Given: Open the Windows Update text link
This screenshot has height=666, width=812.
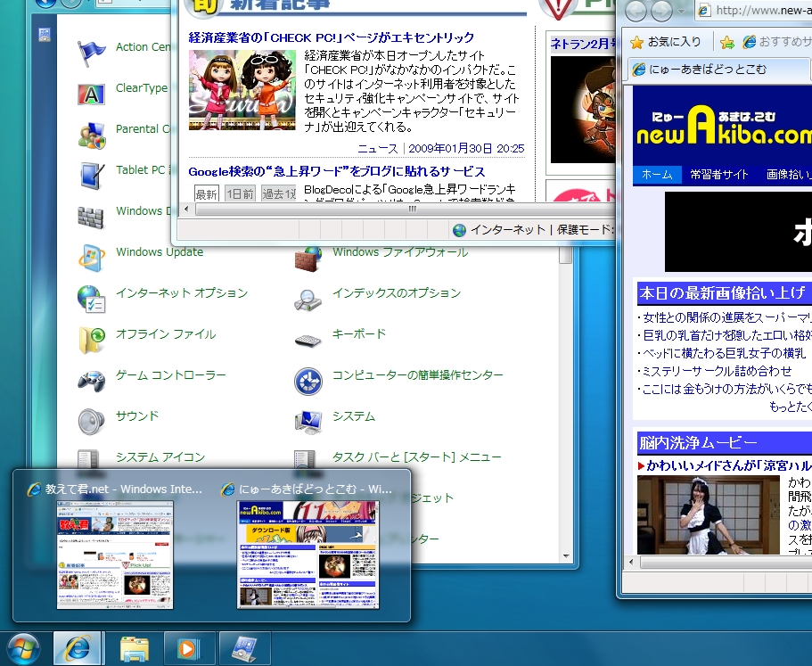Looking at the screenshot, I should tap(160, 252).
